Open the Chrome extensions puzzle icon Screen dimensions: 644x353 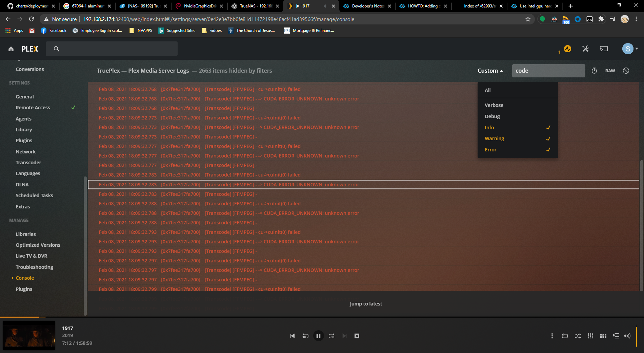point(601,19)
